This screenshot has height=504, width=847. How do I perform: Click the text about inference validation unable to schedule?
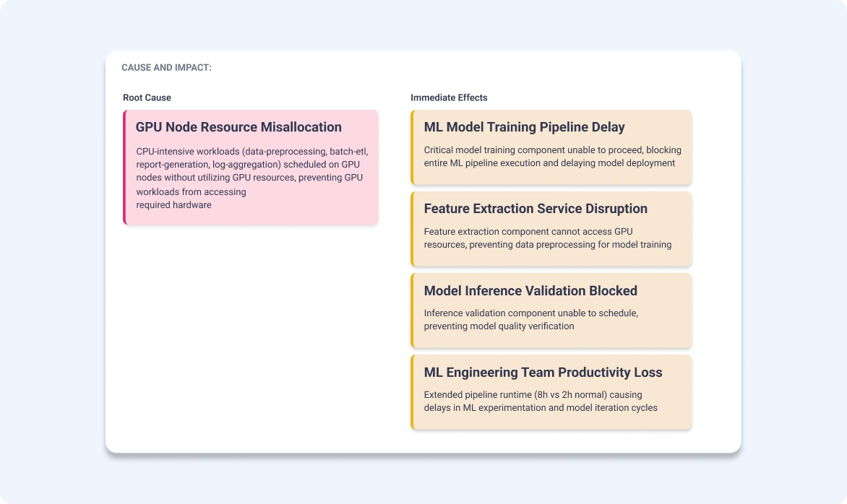[530, 313]
